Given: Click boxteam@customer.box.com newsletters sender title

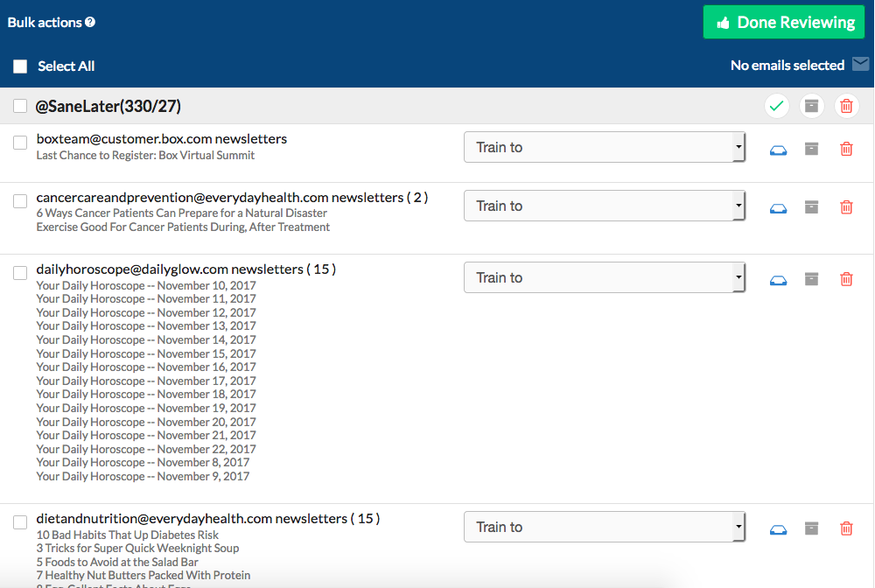Looking at the screenshot, I should [x=162, y=139].
